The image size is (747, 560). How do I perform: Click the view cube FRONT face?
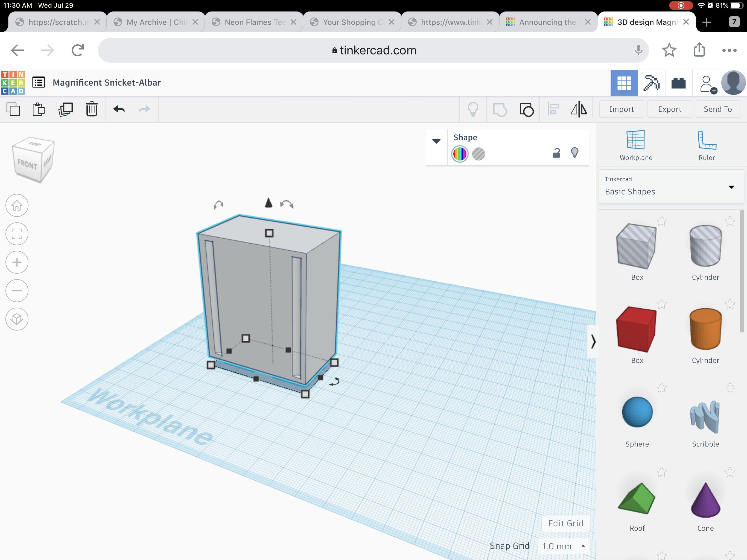[27, 165]
